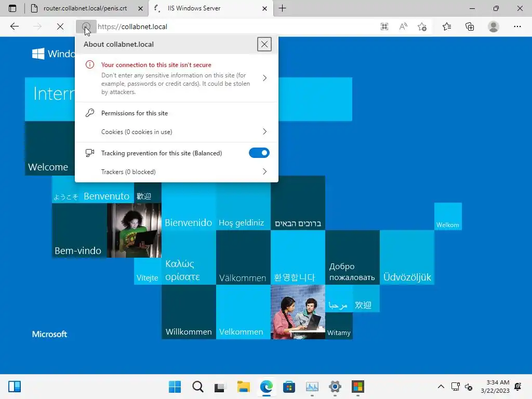This screenshot has height=399, width=532.
Task: Activate Read aloud icon
Action: click(x=403, y=26)
